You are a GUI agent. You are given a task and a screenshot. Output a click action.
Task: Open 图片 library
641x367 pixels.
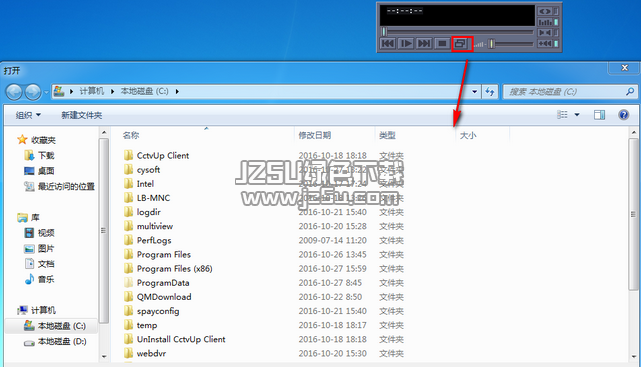pyautogui.click(x=40, y=248)
